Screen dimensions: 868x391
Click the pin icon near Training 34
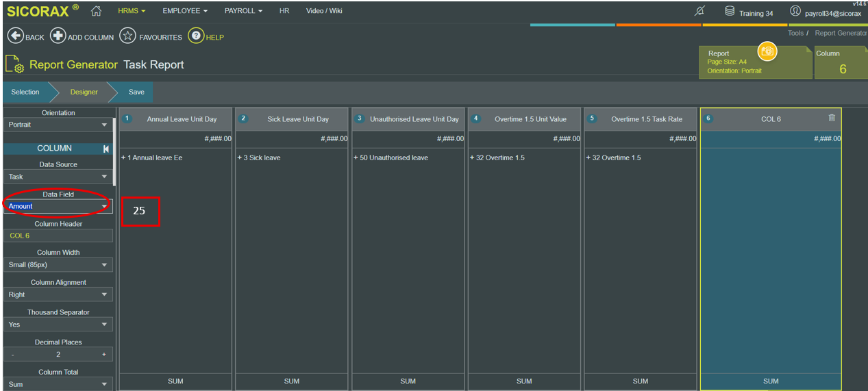pyautogui.click(x=700, y=11)
